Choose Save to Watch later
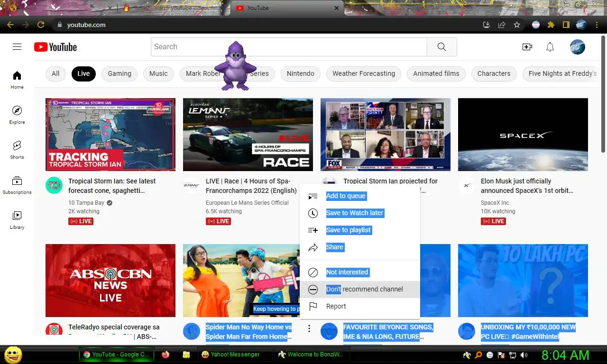 coord(360,213)
